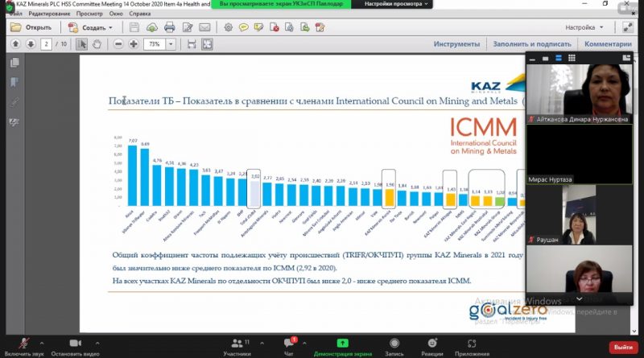Click the highlight text icon
Viewport: 644px width, 358px height.
[x=258, y=27]
